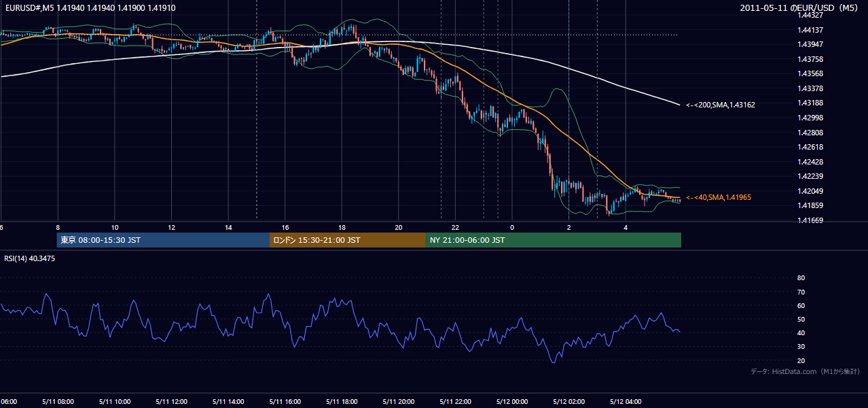Click RSI level 80 label
This screenshot has width=868, height=408.
pyautogui.click(x=801, y=278)
